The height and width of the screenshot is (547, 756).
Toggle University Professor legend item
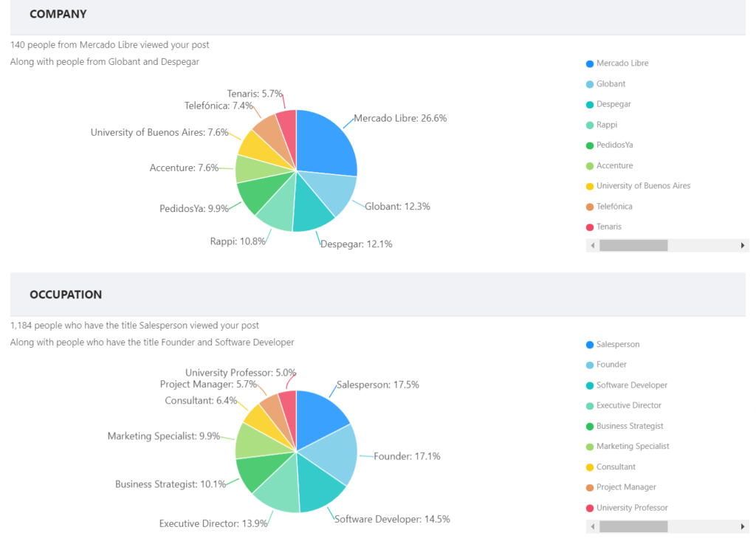click(x=631, y=508)
